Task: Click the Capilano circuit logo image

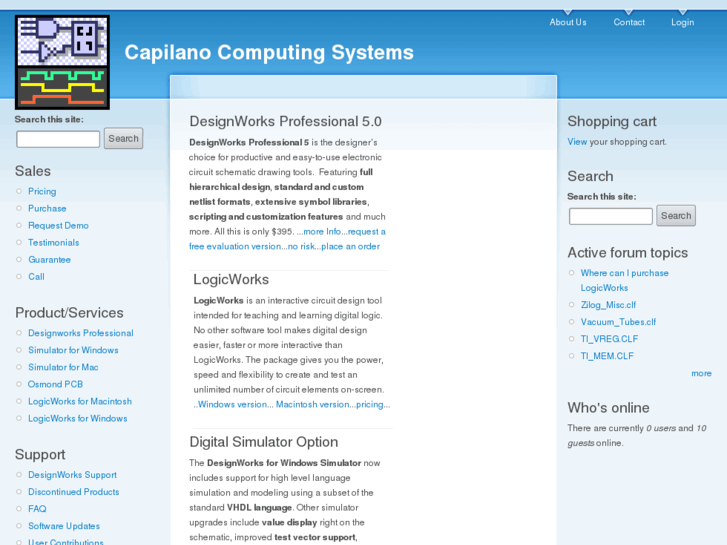Action: point(62,62)
